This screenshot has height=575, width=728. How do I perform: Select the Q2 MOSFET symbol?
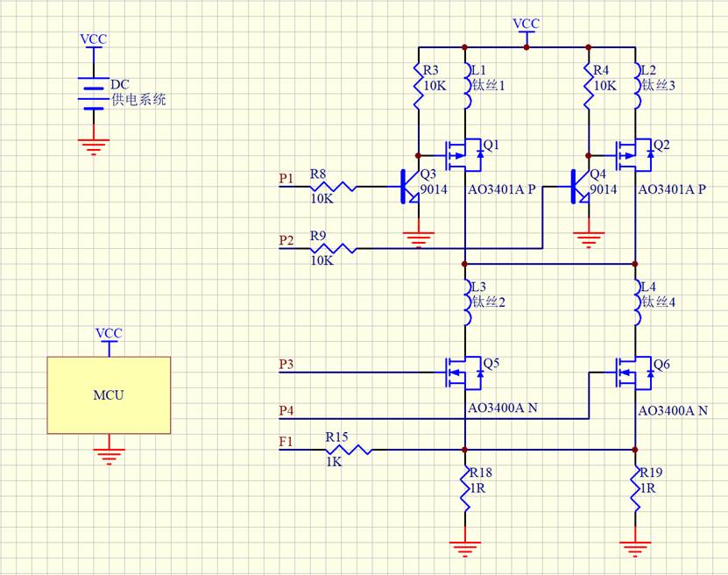(633, 155)
